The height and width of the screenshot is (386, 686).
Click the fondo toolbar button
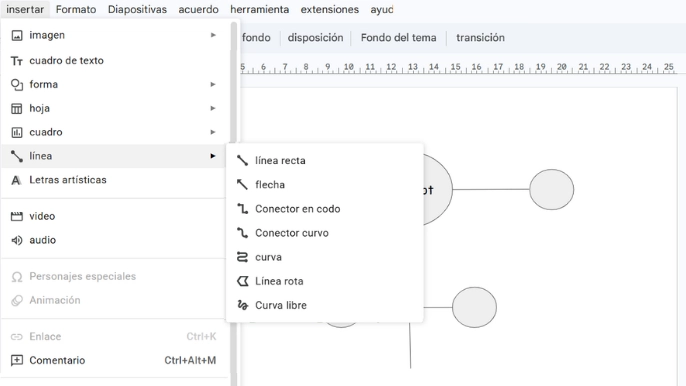(256, 38)
